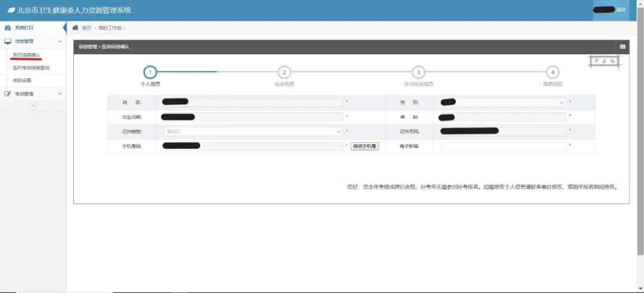Viewport: 644px width, 293px height.
Task: Click the 信息管理 monitor icon
Action: [8, 42]
